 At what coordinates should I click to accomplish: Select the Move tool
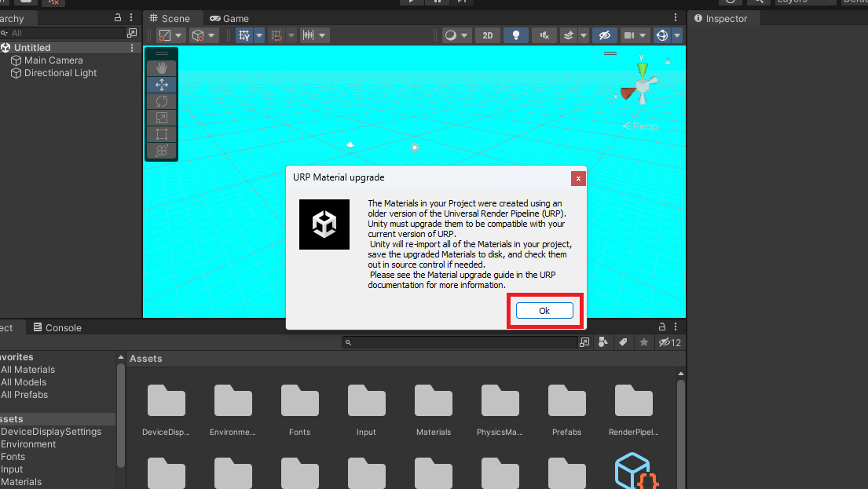click(x=162, y=85)
